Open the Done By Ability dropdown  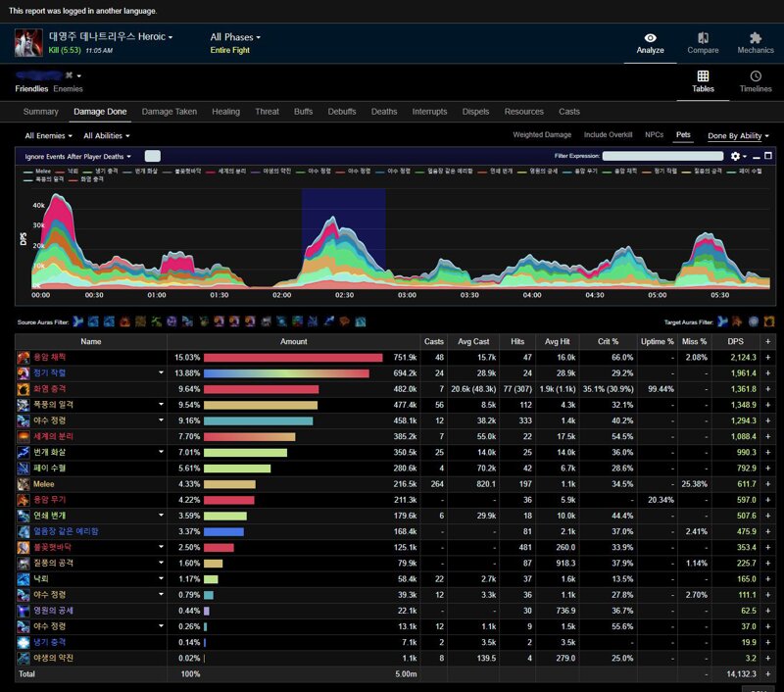tap(738, 136)
